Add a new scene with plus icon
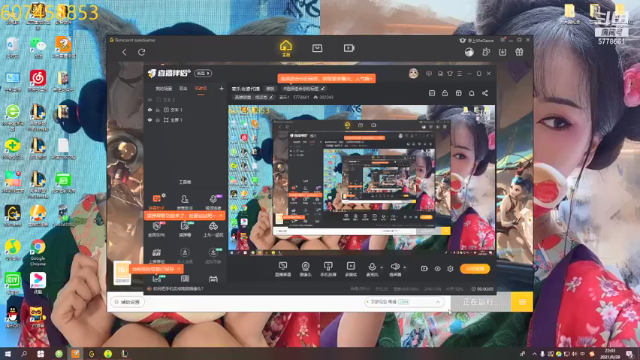640x360 pixels. [x=221, y=89]
